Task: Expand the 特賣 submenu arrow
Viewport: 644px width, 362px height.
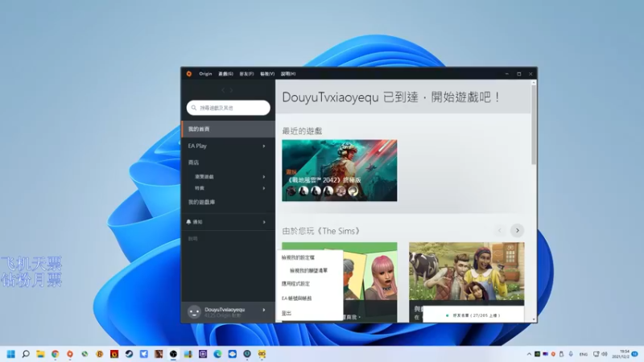Action: [264, 188]
